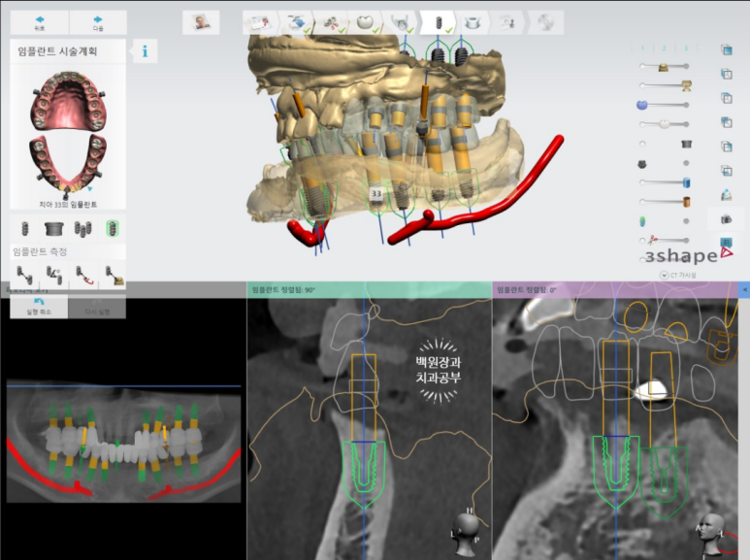Click the single implant icon in panel
750x560 pixels.
click(x=24, y=229)
